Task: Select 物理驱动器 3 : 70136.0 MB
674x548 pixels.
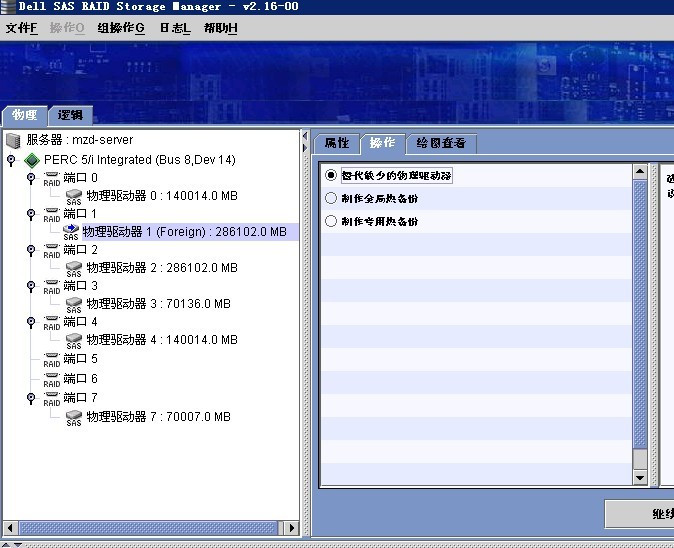Action: tap(159, 304)
